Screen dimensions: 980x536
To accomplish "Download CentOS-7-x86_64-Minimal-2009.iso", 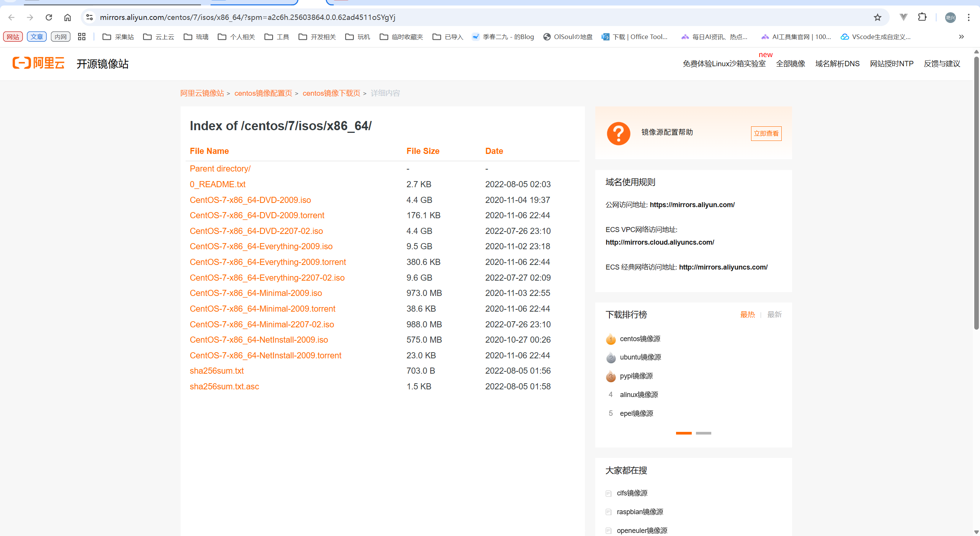I will [256, 293].
